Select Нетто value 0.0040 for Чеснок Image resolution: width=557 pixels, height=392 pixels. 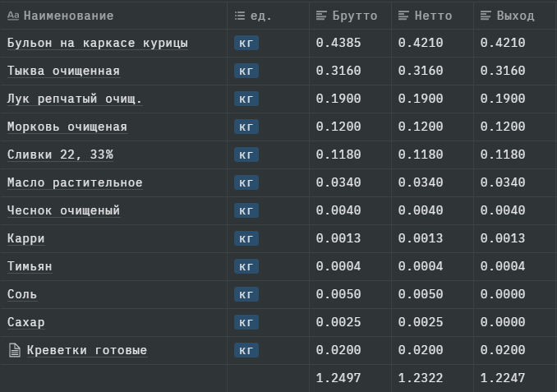click(421, 210)
